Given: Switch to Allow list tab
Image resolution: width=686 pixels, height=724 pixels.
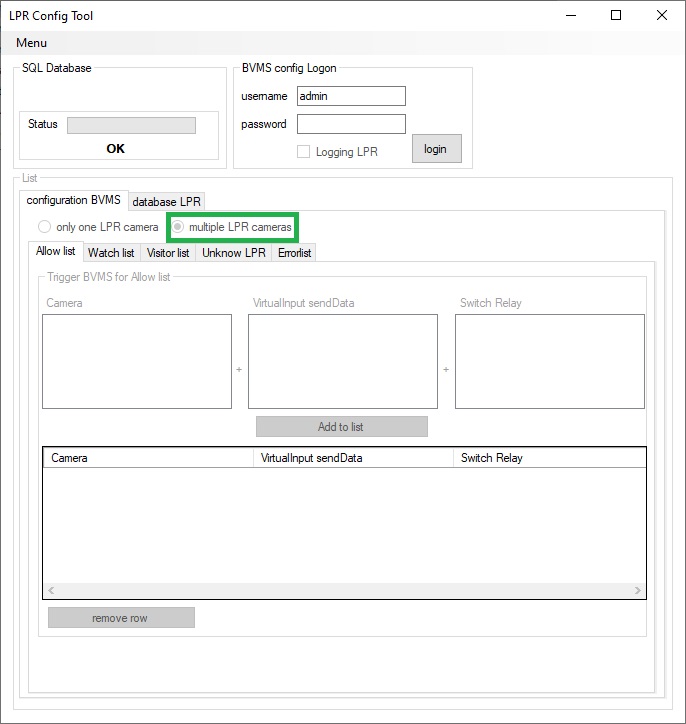Looking at the screenshot, I should [56, 252].
